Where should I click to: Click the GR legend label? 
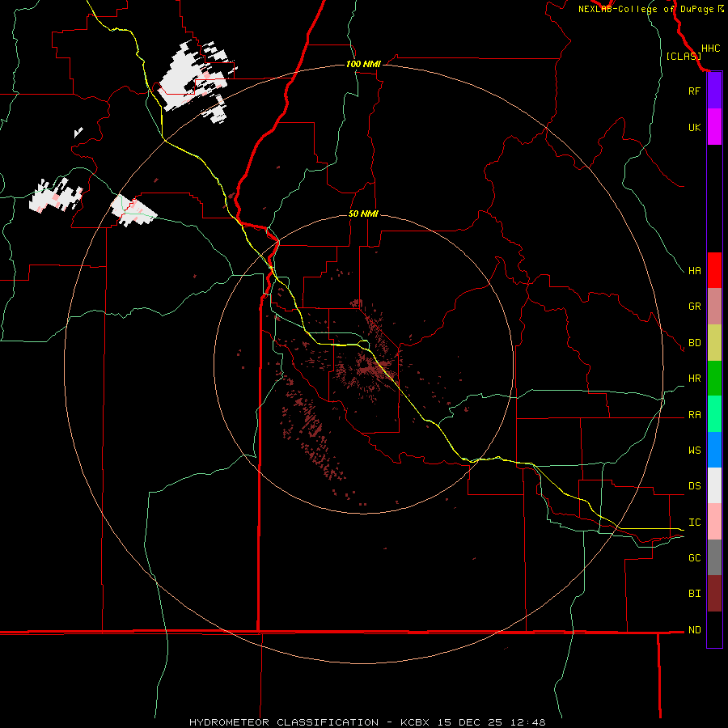pyautogui.click(x=694, y=307)
